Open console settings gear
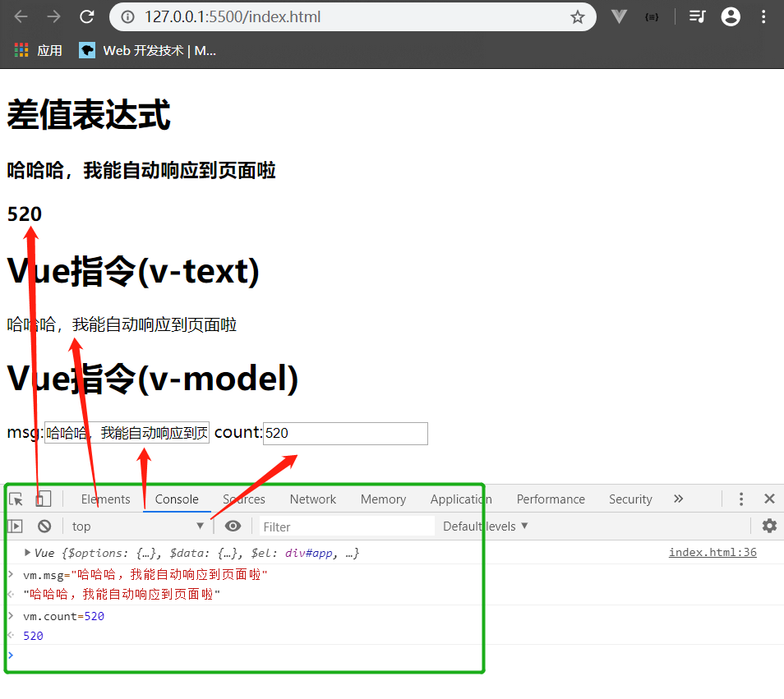 (769, 526)
